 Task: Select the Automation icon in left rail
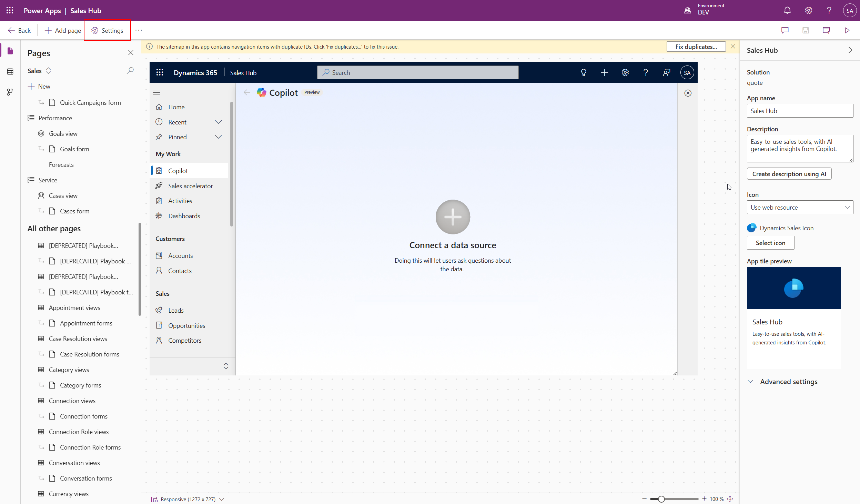(10, 92)
